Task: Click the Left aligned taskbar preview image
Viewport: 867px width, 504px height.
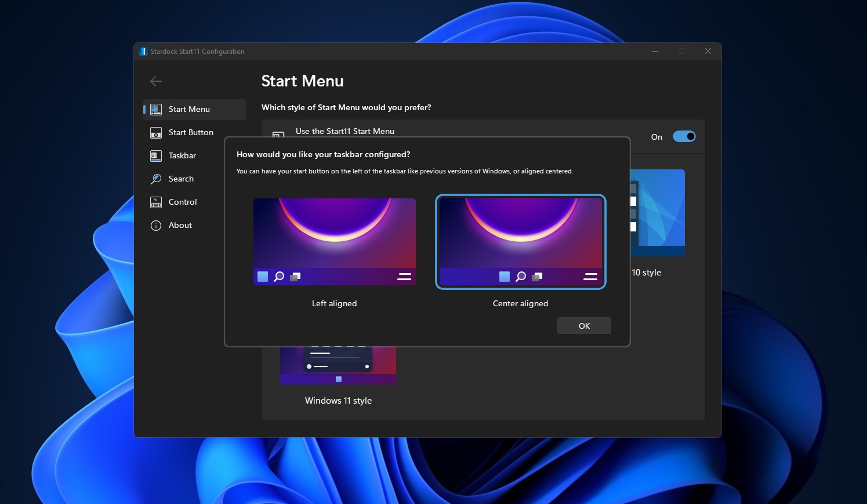Action: 334,242
